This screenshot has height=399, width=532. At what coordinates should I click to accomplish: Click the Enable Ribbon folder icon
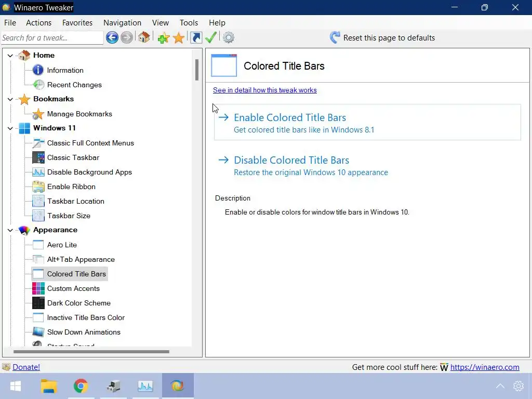point(38,187)
